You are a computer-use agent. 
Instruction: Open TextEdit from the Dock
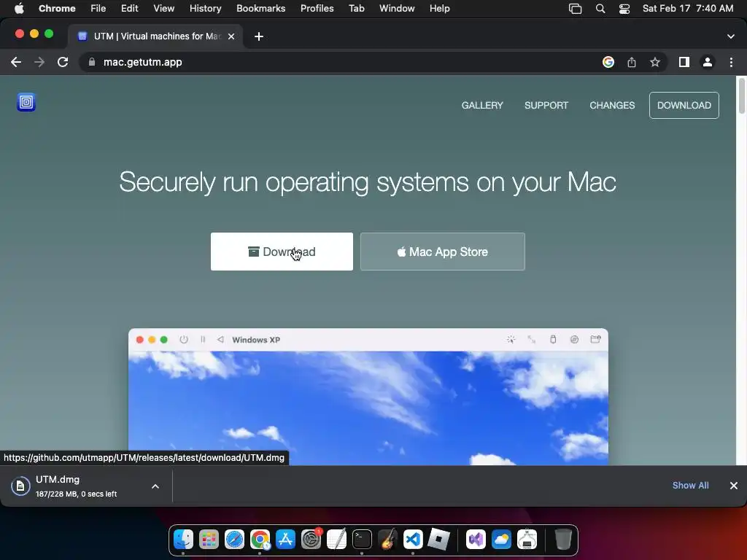click(x=336, y=539)
